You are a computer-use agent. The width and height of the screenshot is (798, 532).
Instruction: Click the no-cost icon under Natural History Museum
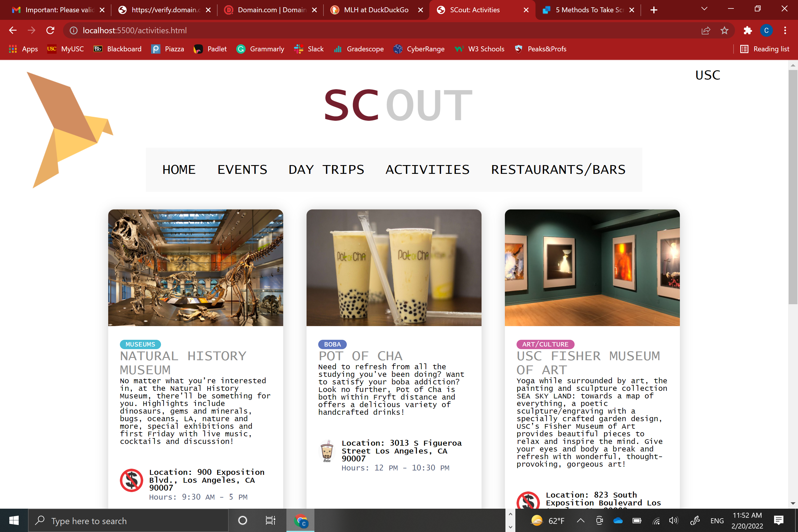coord(131,480)
